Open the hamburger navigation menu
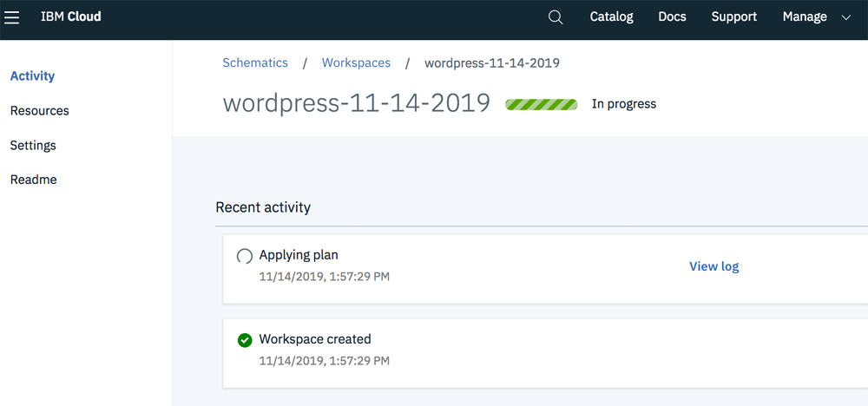The height and width of the screenshot is (406, 868). click(11, 17)
